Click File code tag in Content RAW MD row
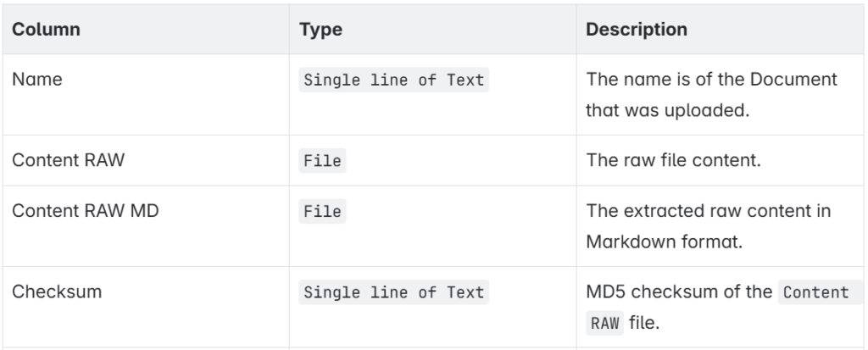This screenshot has height=350, width=868. point(322,212)
